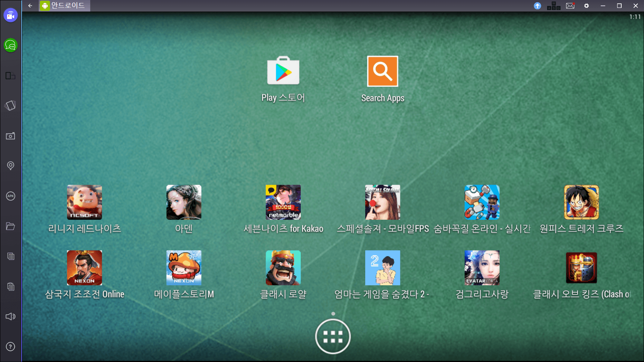
Task: Maximize the emulator window
Action: pyautogui.click(x=619, y=6)
